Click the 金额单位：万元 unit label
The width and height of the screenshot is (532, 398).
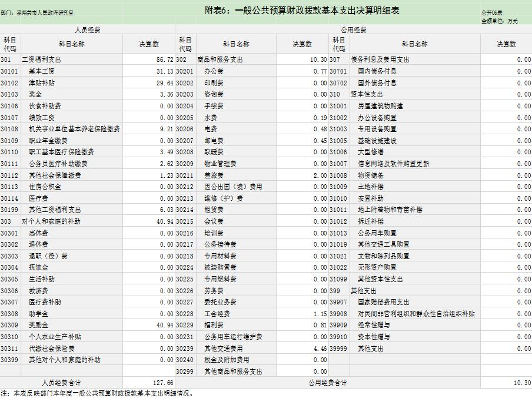[499, 21]
